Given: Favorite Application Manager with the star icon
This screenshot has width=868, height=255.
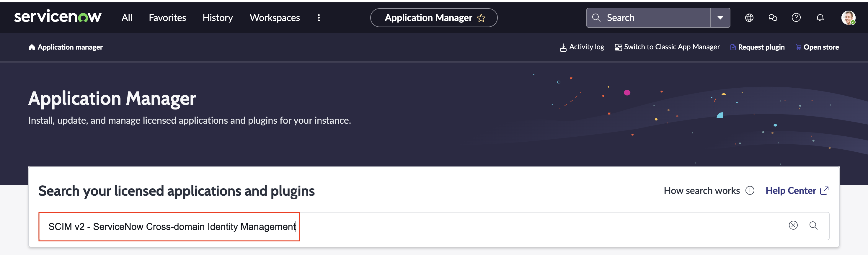Looking at the screenshot, I should [x=481, y=18].
